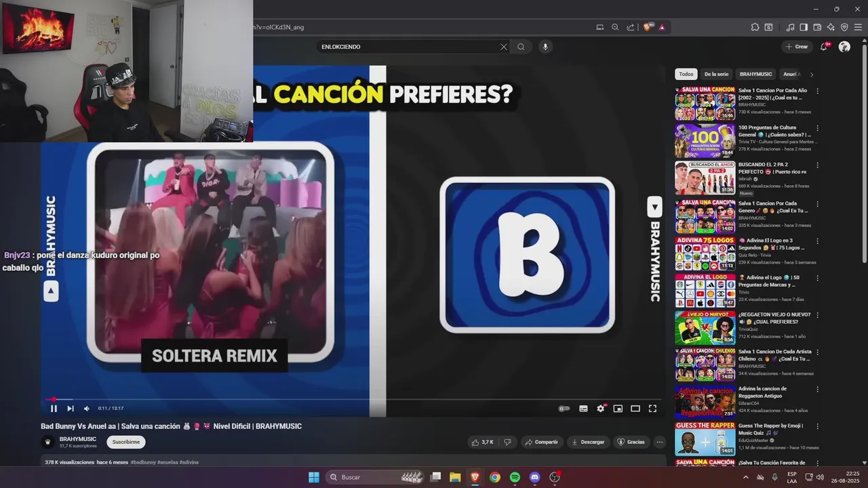This screenshot has width=868, height=488.
Task: Open Guess The Rapper by Emoji thumbnail
Action: click(x=705, y=439)
